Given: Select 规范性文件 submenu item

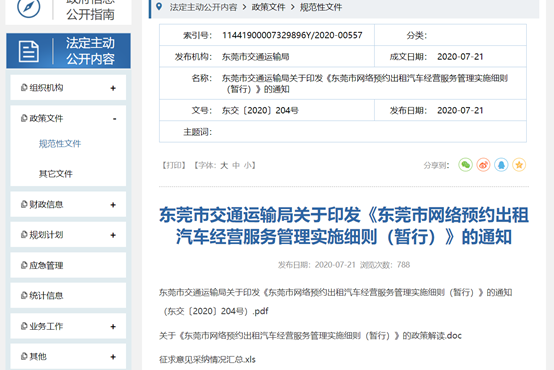Looking at the screenshot, I should 60,144.
